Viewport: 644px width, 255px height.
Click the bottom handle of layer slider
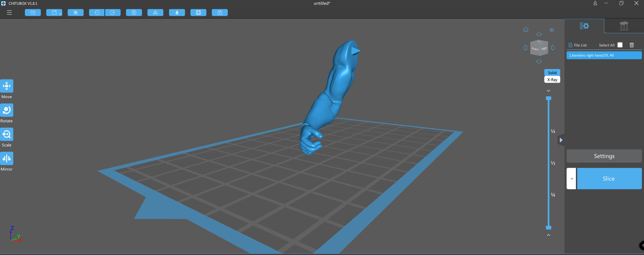(548, 228)
